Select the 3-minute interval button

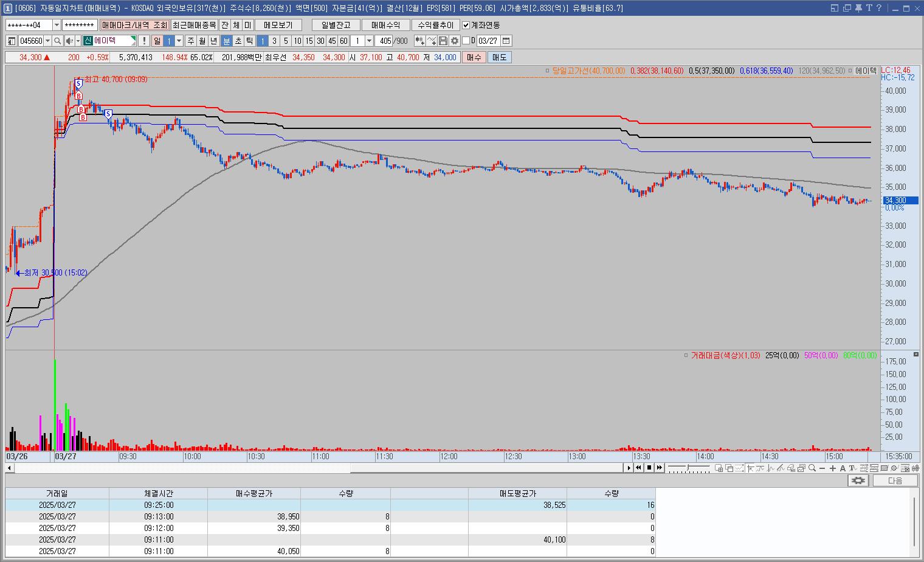pos(274,41)
